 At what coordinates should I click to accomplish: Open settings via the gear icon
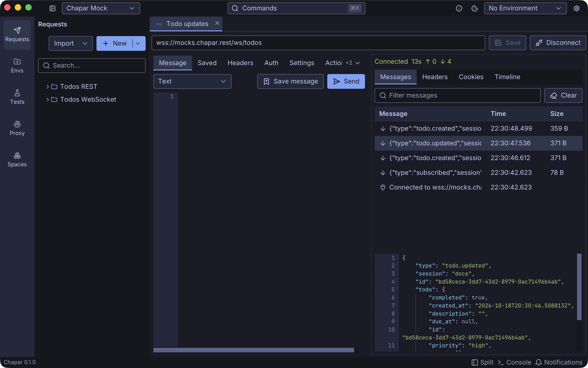(577, 8)
